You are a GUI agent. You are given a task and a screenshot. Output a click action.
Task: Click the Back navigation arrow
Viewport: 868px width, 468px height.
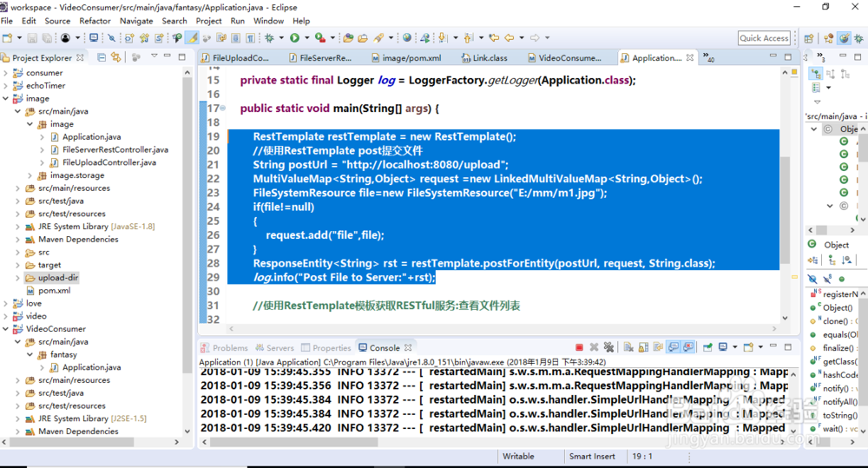509,37
